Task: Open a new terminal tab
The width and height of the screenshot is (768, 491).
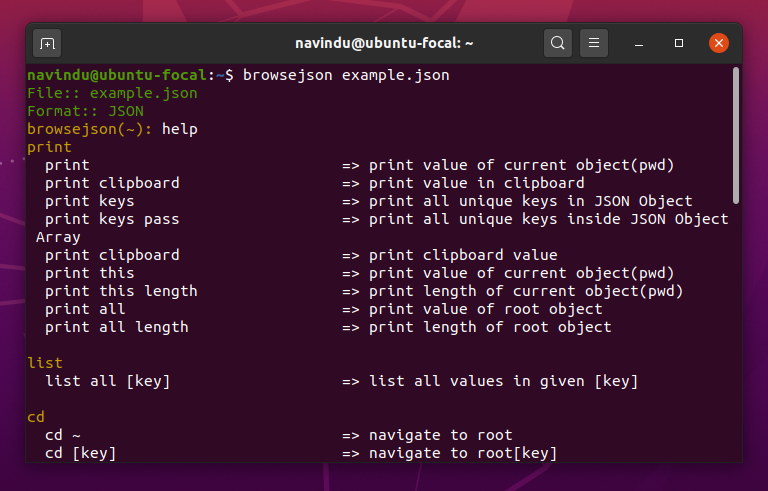Action: pyautogui.click(x=47, y=44)
